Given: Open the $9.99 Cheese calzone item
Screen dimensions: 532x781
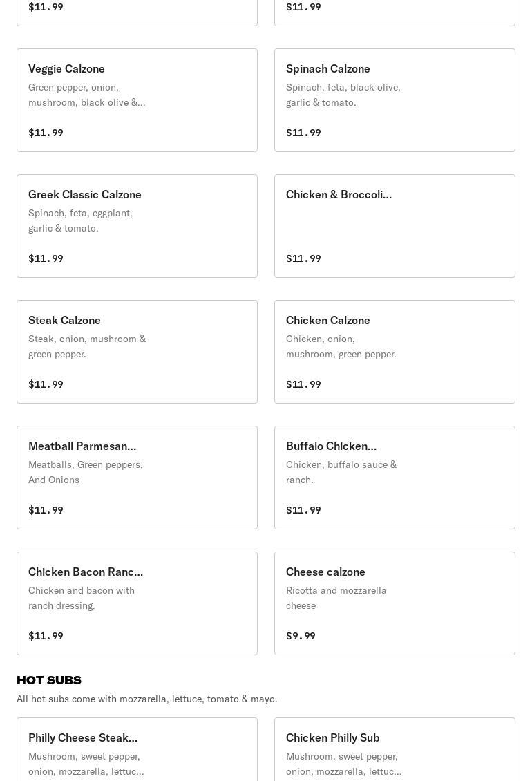Looking at the screenshot, I should click(395, 603).
